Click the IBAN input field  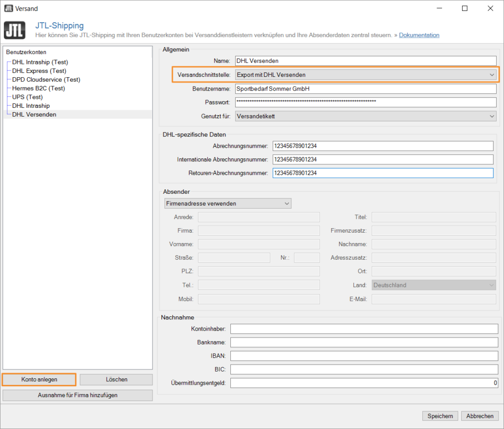coord(364,356)
